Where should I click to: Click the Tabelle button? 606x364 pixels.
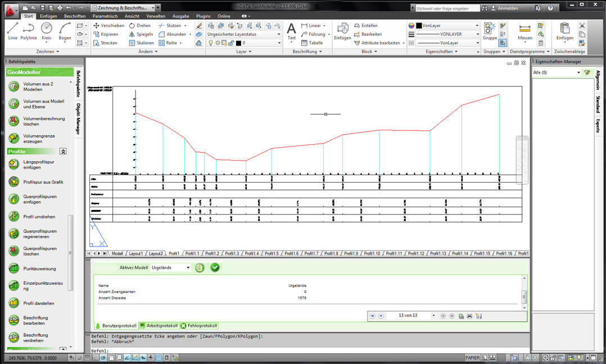(x=312, y=43)
